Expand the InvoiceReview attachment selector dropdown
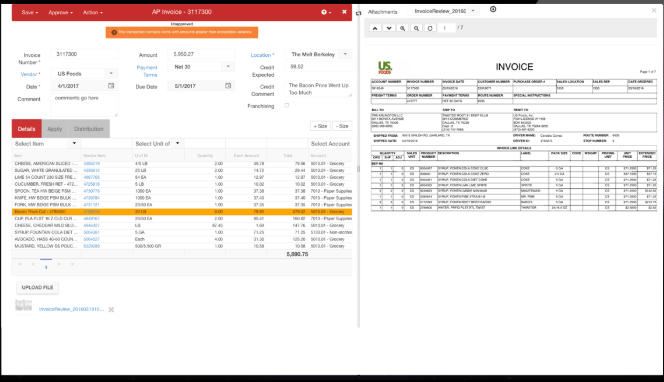The height and width of the screenshot is (382, 664). click(x=473, y=11)
